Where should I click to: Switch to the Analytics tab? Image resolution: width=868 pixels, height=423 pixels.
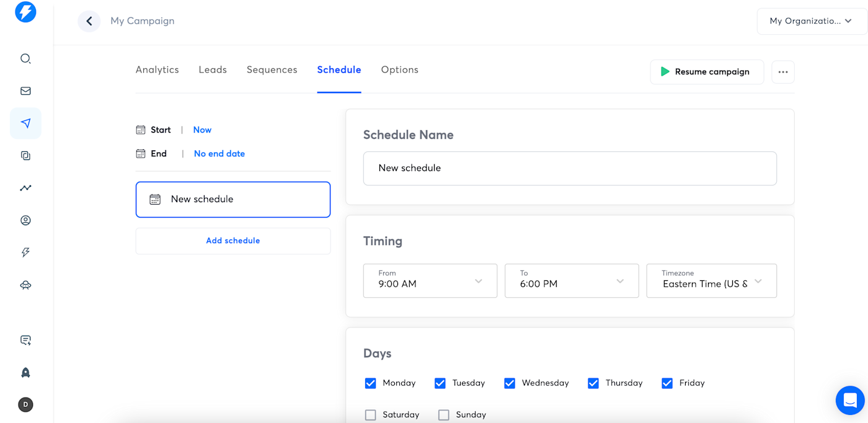click(x=157, y=70)
